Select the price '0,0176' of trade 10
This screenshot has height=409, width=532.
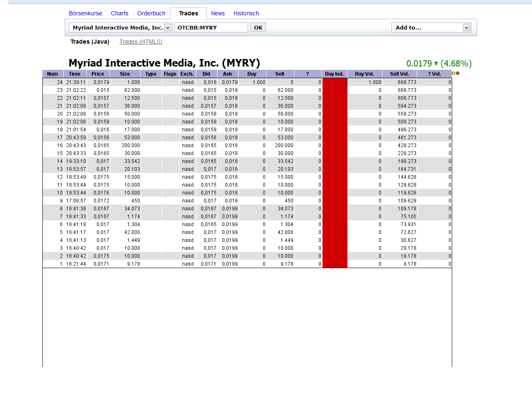[101, 193]
